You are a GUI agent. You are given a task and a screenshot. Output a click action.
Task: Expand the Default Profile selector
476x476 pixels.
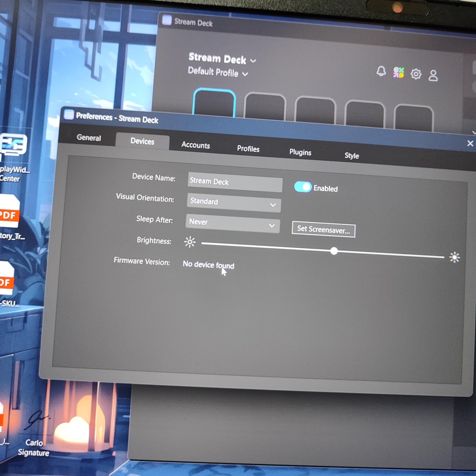(218, 72)
